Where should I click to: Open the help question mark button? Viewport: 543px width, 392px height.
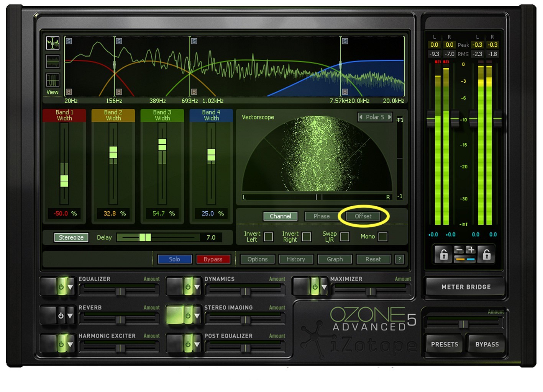[x=400, y=259]
